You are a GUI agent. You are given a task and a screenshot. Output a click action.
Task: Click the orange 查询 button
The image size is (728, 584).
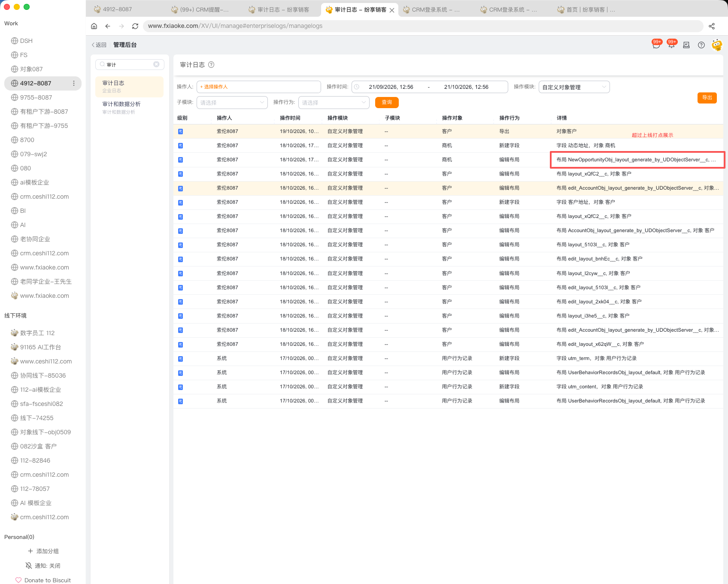tap(387, 103)
